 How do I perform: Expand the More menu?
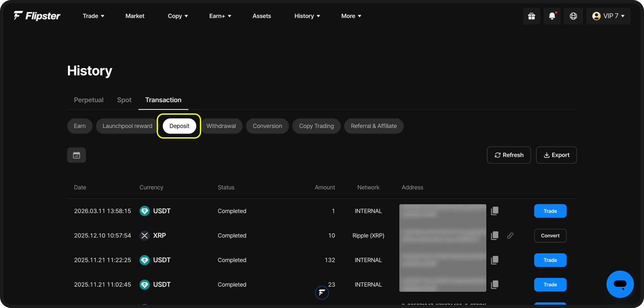click(351, 16)
